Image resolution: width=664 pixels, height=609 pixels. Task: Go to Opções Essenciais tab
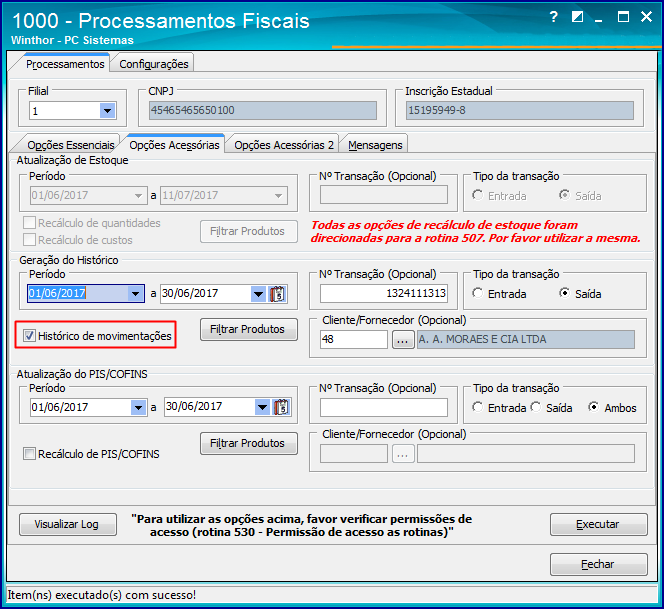click(x=71, y=145)
